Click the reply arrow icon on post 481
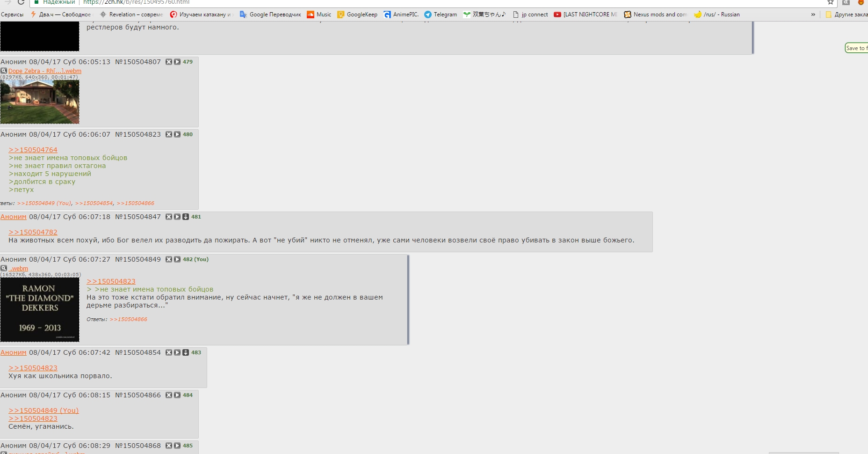This screenshot has width=868, height=454. coord(177,217)
